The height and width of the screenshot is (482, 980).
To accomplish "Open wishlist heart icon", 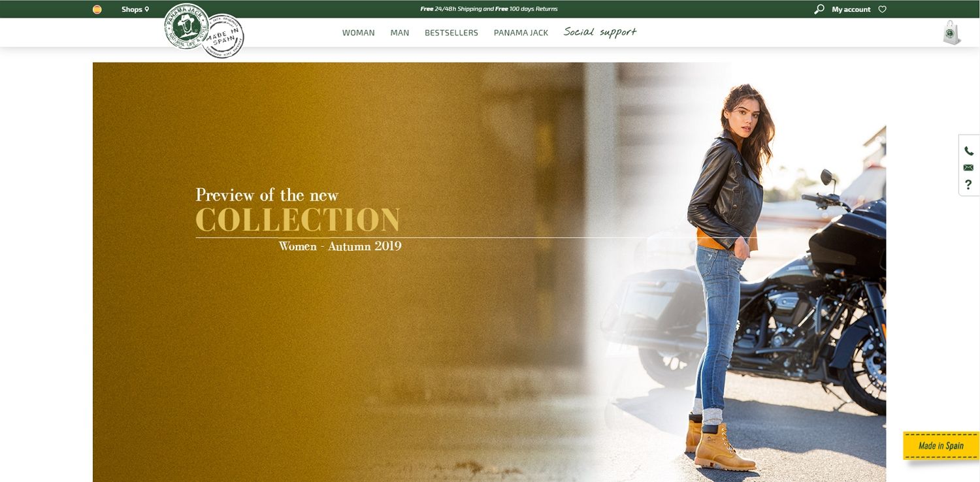I will coord(882,9).
